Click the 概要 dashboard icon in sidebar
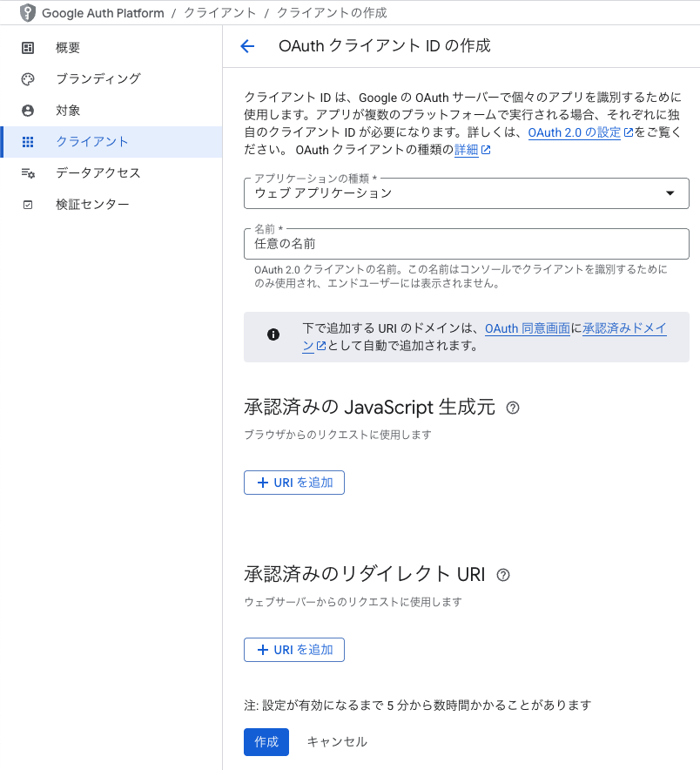 click(x=28, y=48)
